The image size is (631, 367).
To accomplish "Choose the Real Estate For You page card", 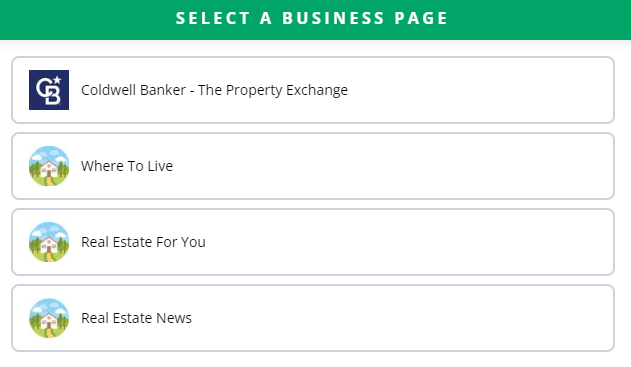I will coord(313,242).
